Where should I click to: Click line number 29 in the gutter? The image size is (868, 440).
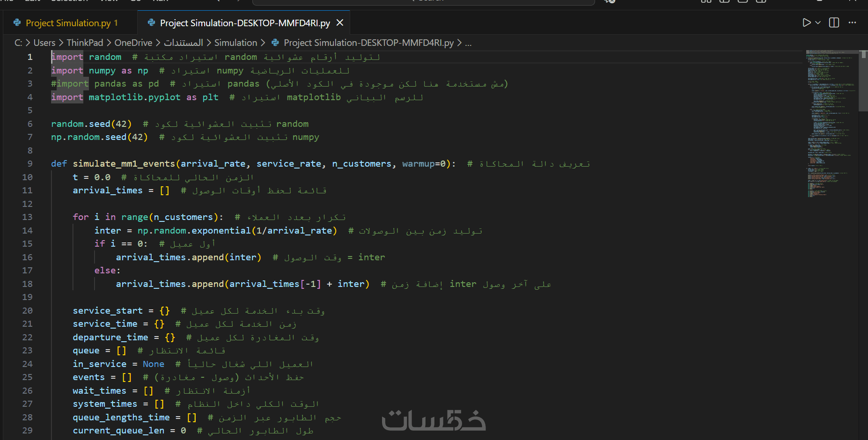27,431
